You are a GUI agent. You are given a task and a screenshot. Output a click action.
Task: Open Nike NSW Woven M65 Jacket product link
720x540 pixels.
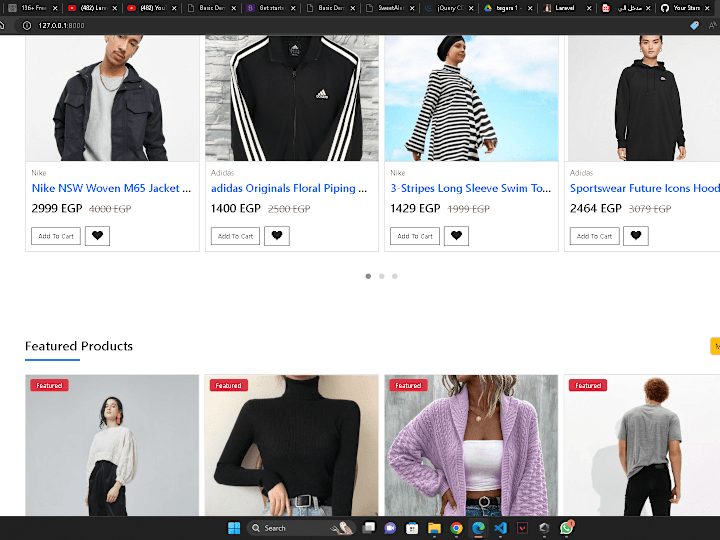click(112, 188)
